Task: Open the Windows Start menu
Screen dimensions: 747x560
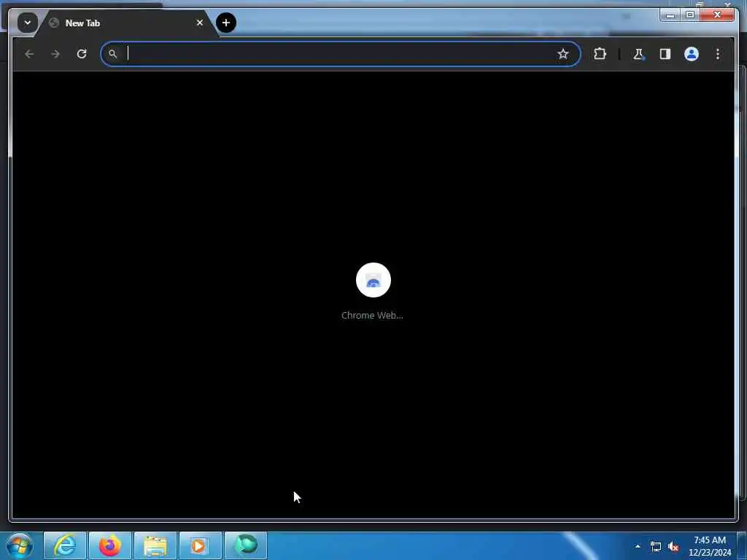Action: [20, 545]
